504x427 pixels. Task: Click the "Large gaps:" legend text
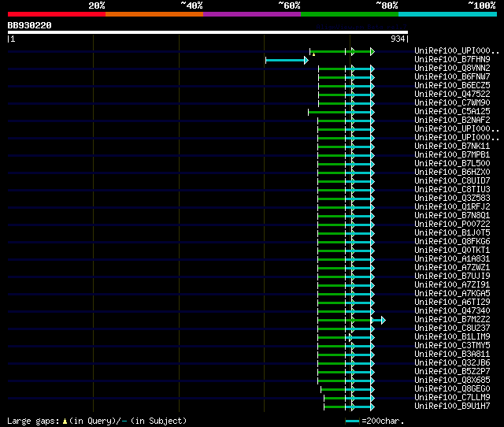[x=33, y=421]
